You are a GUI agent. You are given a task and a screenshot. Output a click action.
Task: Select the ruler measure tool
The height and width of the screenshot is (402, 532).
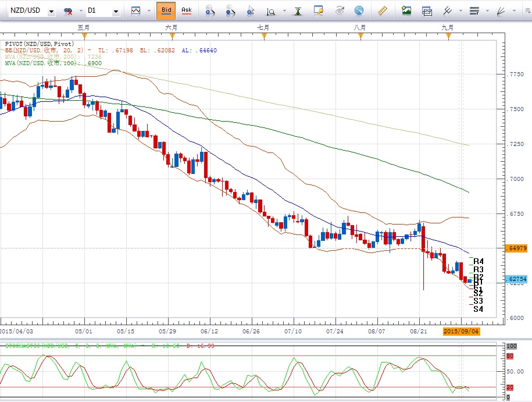click(x=383, y=11)
